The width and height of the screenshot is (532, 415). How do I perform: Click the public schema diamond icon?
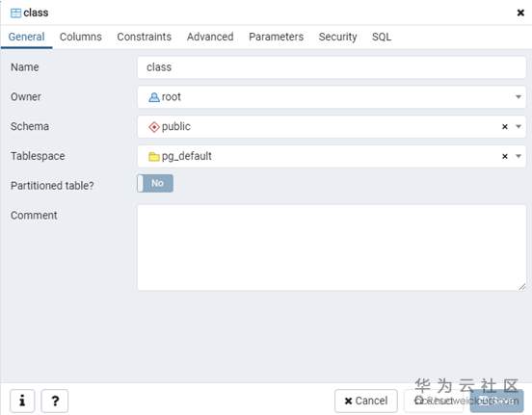pyautogui.click(x=154, y=127)
